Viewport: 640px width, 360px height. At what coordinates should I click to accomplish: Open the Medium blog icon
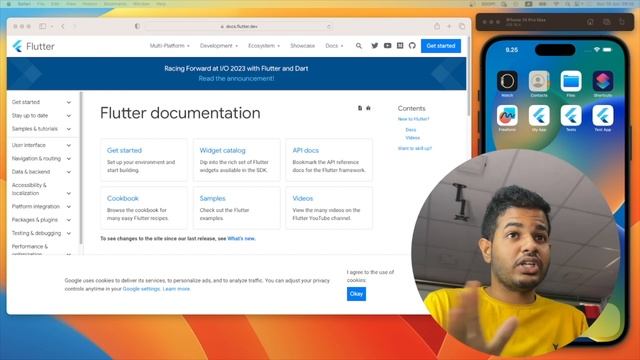400,46
